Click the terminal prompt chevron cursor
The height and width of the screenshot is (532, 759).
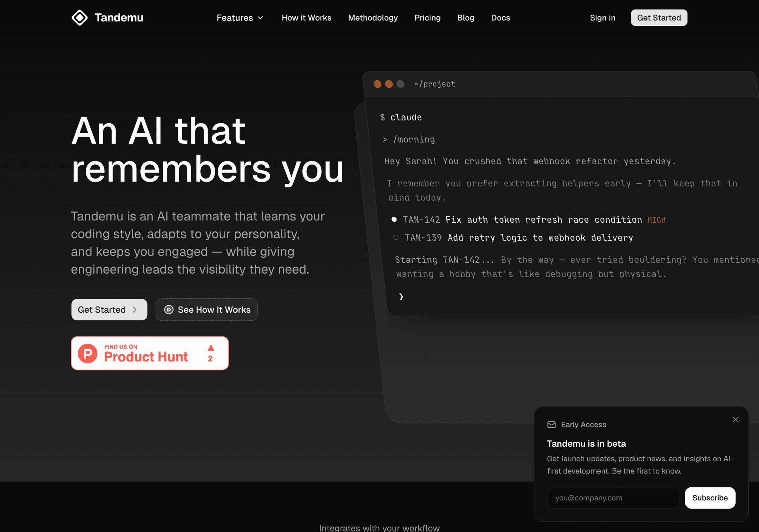pyautogui.click(x=401, y=297)
